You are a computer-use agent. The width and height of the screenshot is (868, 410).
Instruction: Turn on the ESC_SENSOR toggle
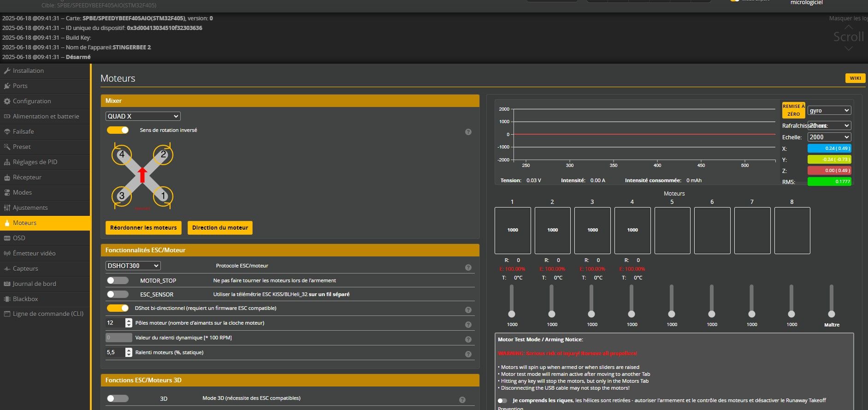click(x=118, y=294)
